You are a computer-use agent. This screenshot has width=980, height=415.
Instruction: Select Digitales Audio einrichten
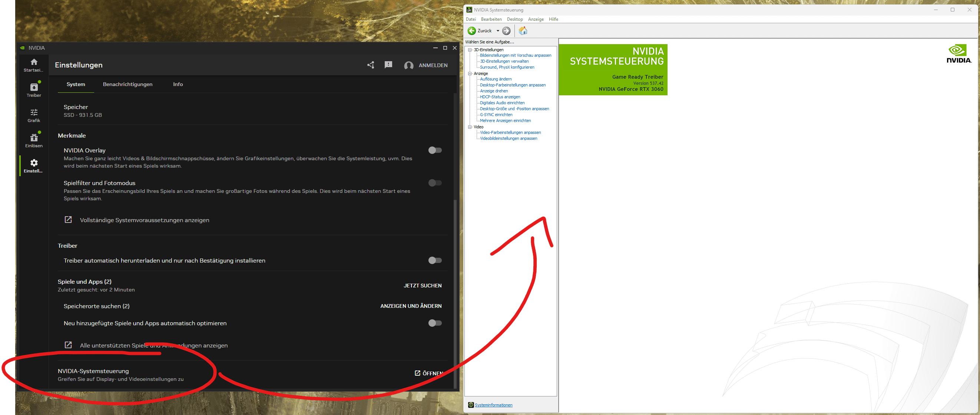click(x=502, y=103)
